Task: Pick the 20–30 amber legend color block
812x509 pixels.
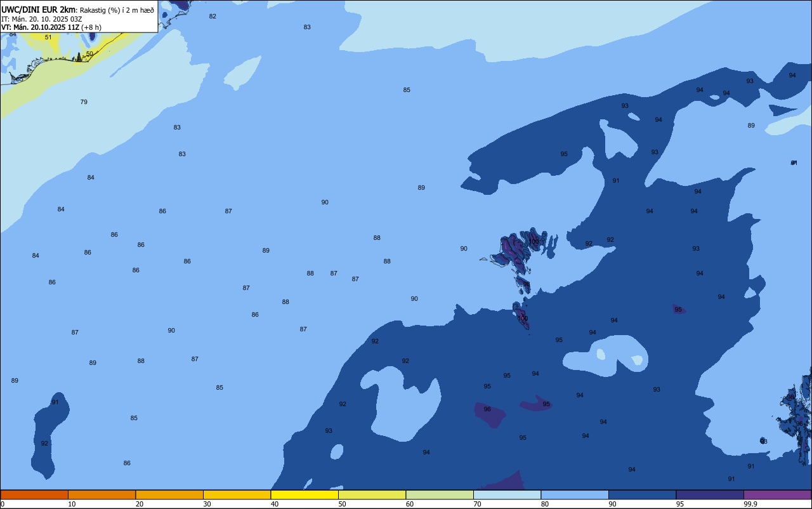Action: coord(169,494)
